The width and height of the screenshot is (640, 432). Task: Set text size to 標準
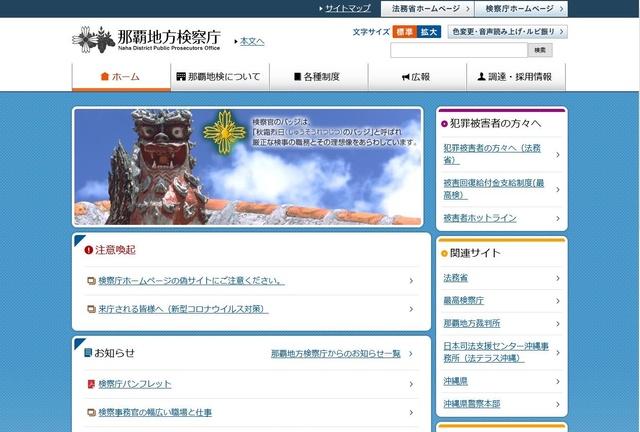click(404, 31)
